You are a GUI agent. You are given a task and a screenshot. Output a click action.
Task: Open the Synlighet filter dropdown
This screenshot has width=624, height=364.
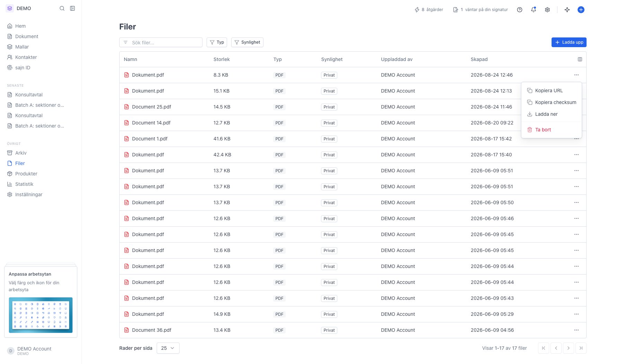click(x=247, y=42)
